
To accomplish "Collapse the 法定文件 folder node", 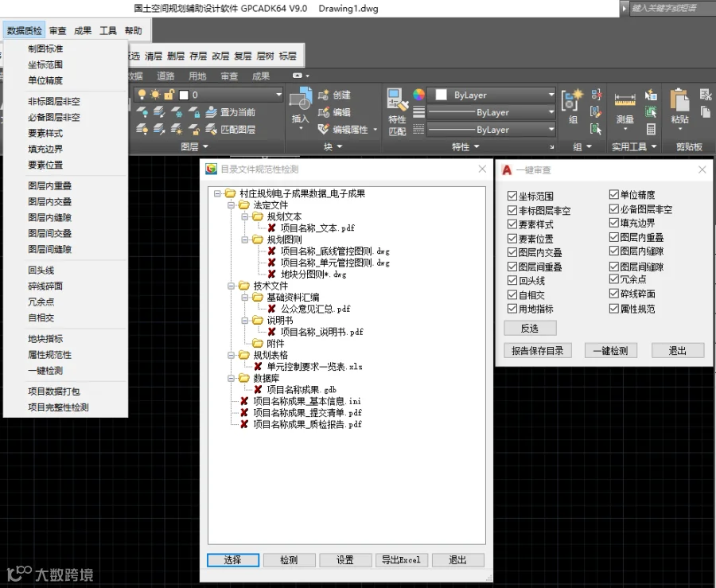I will 231,205.
